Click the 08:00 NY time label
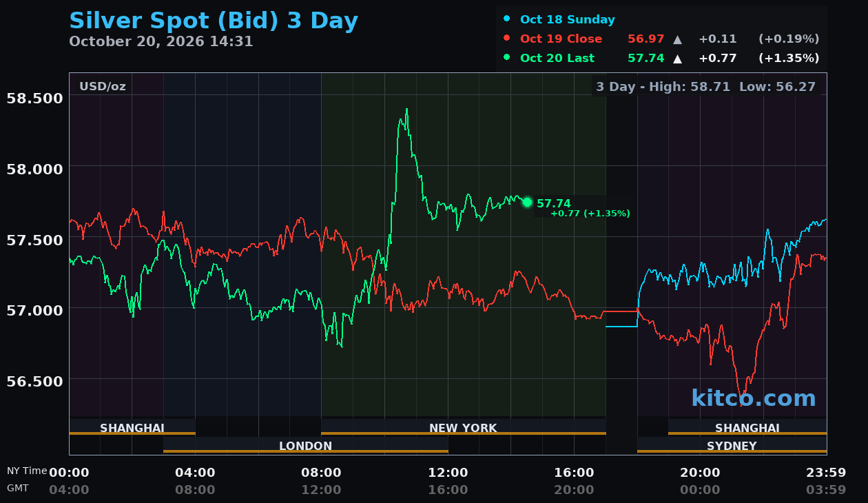868x503 pixels. click(321, 473)
